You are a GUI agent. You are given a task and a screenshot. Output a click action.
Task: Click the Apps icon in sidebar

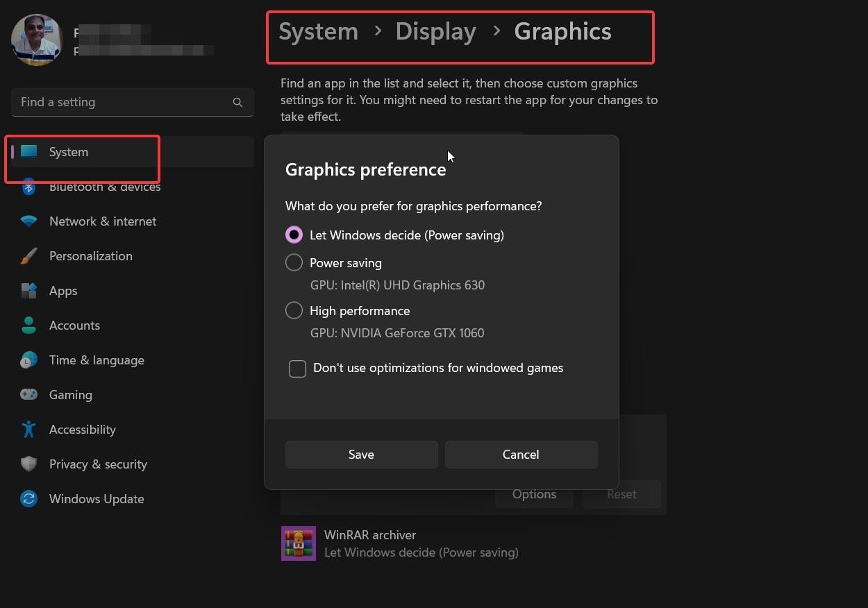(28, 291)
